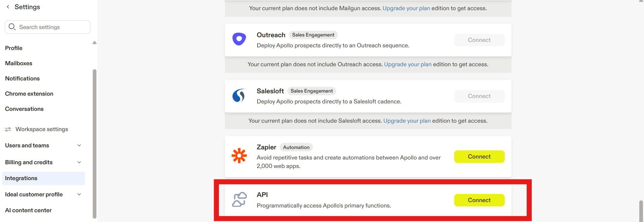The height and width of the screenshot is (222, 644).
Task: Click the sidebar vertical scrollbar
Action: tap(94, 142)
